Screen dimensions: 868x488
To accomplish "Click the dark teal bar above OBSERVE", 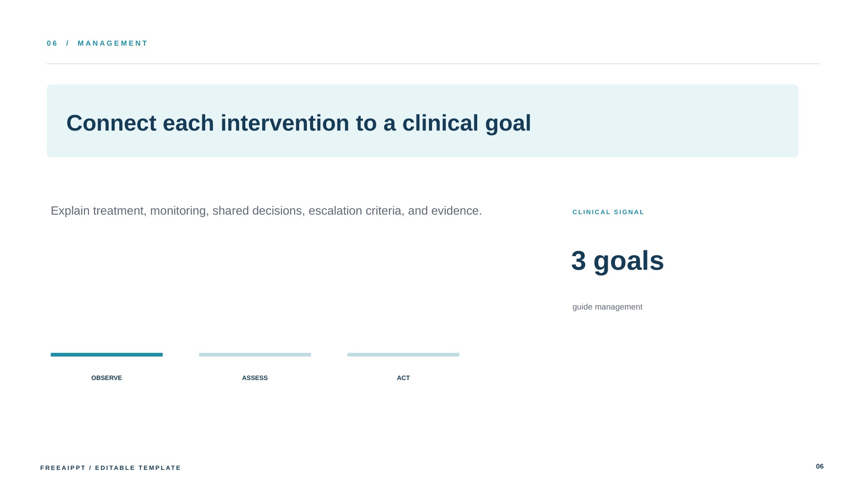I will (x=107, y=355).
